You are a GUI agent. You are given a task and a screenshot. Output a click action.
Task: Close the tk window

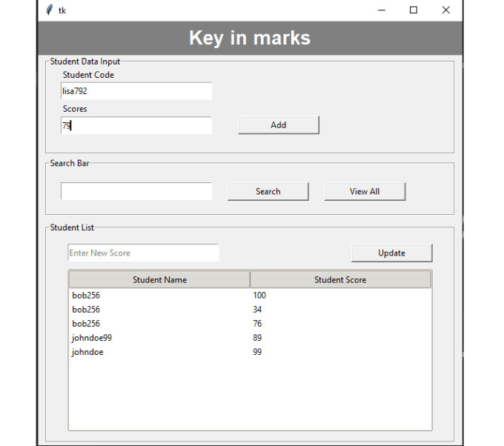coord(446,10)
